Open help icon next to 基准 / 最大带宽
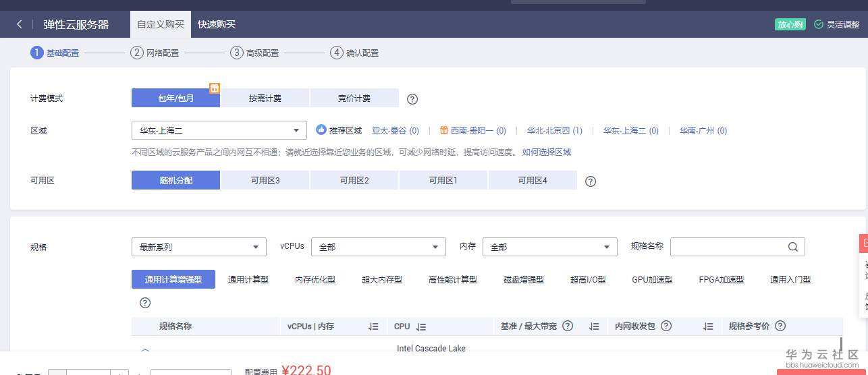 (x=568, y=326)
